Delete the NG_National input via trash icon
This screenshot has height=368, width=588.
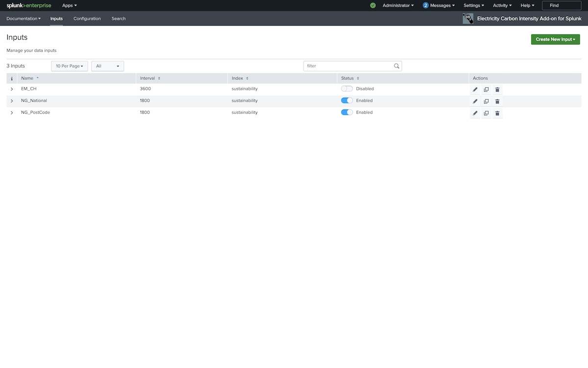point(497,101)
